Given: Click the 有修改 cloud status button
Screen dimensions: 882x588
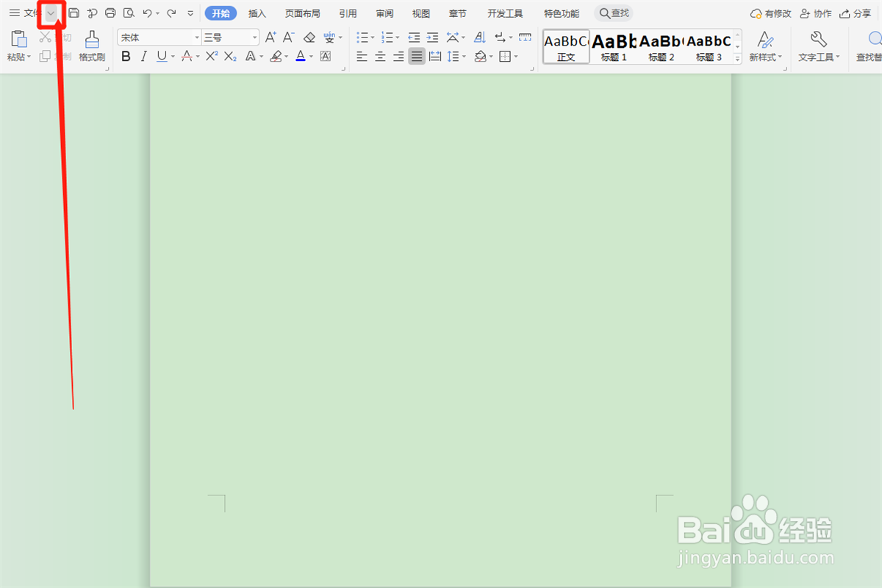Looking at the screenshot, I should 770,13.
